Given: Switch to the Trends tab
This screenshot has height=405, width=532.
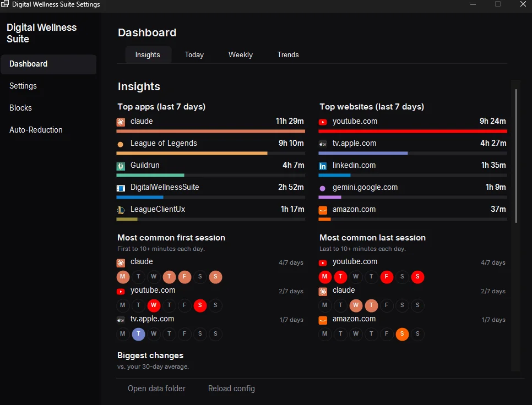Looking at the screenshot, I should click(288, 54).
